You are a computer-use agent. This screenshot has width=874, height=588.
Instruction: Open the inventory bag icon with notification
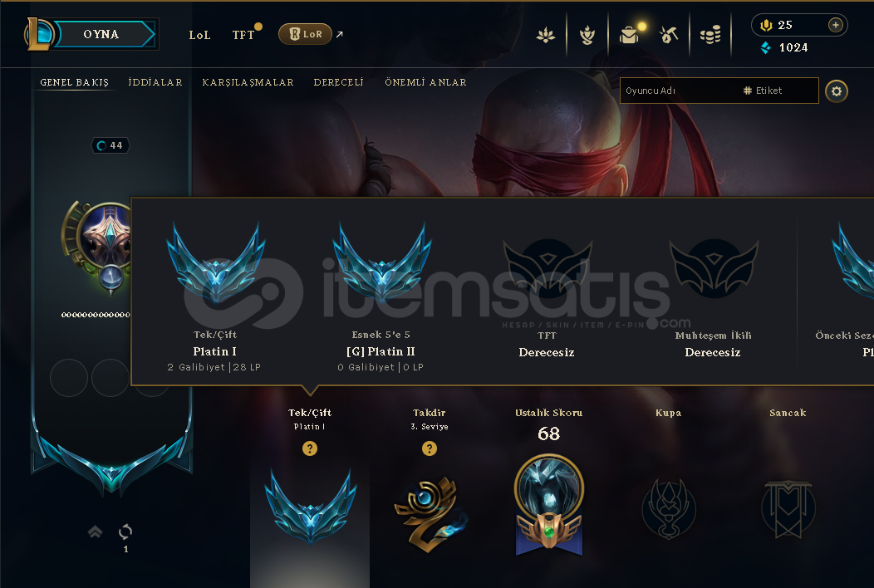click(628, 35)
